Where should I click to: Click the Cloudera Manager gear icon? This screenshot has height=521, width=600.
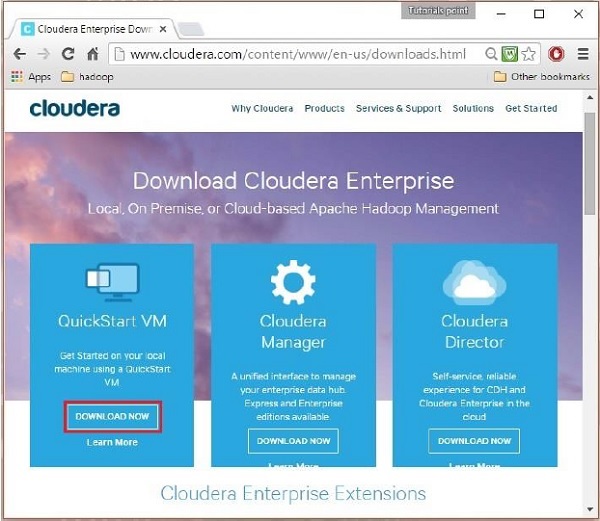[x=293, y=280]
